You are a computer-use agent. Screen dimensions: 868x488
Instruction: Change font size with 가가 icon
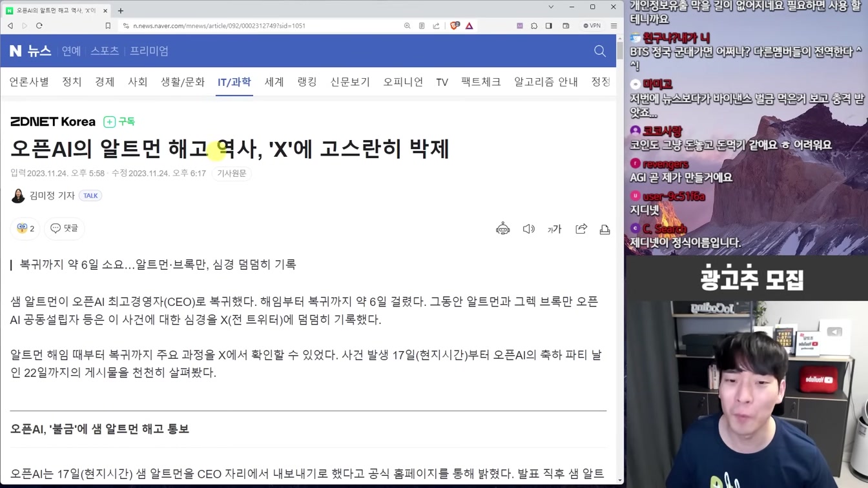(554, 229)
